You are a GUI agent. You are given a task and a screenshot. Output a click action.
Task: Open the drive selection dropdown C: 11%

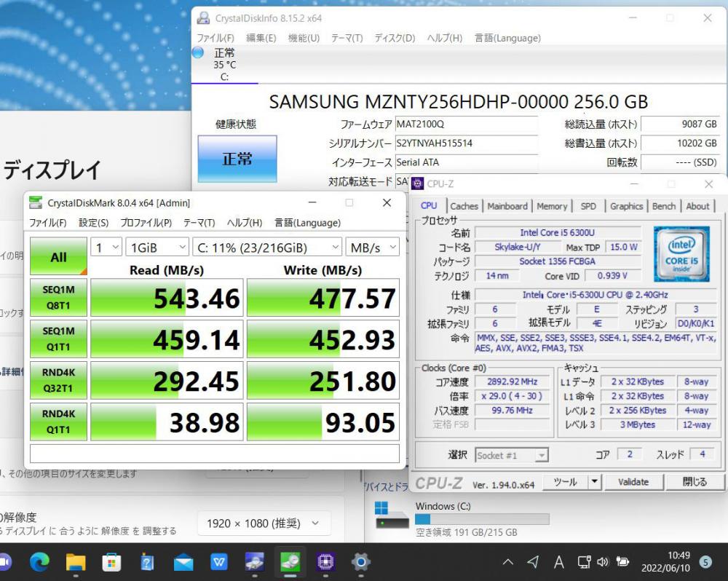click(267, 248)
